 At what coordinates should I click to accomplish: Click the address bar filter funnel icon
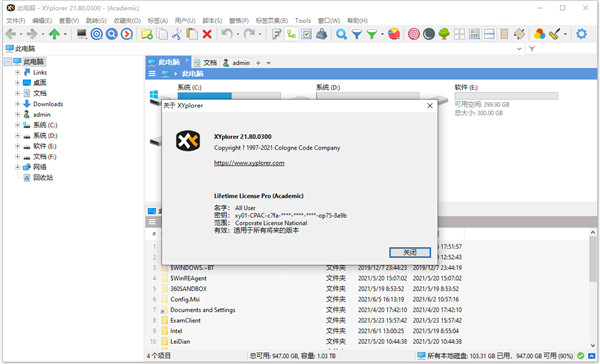pos(532,49)
